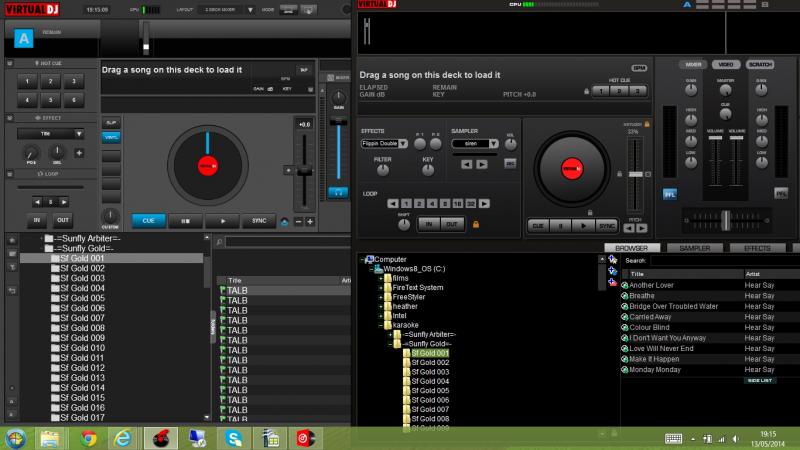The width and height of the screenshot is (800, 450).
Task: Toggle the keylock padlock above pitch slider
Action: pyautogui.click(x=647, y=124)
